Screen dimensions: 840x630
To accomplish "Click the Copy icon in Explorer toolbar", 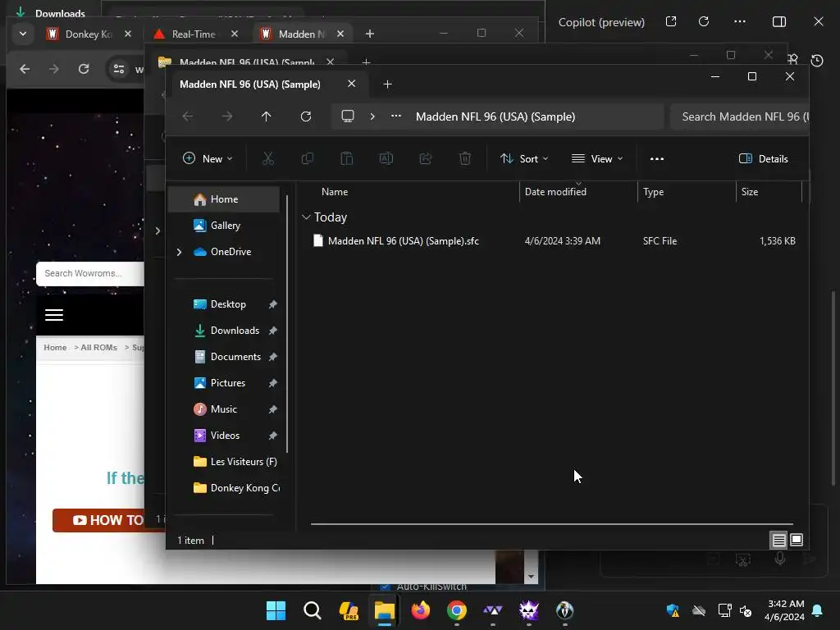I will [308, 158].
